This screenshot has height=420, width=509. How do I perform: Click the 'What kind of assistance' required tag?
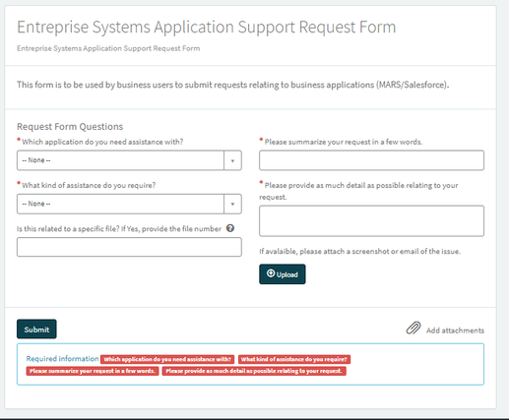[294, 359]
